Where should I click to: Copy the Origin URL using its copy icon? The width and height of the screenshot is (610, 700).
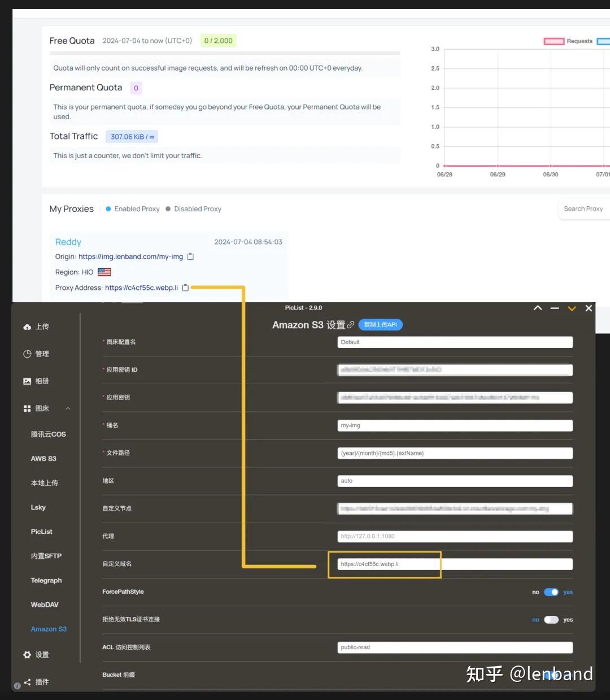point(190,256)
